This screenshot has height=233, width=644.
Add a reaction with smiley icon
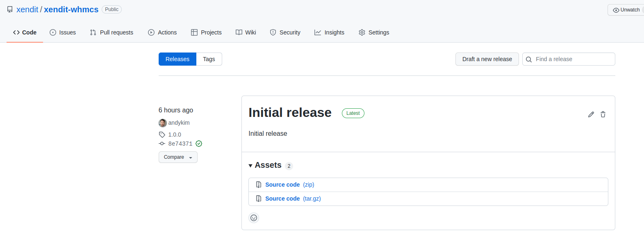click(254, 218)
